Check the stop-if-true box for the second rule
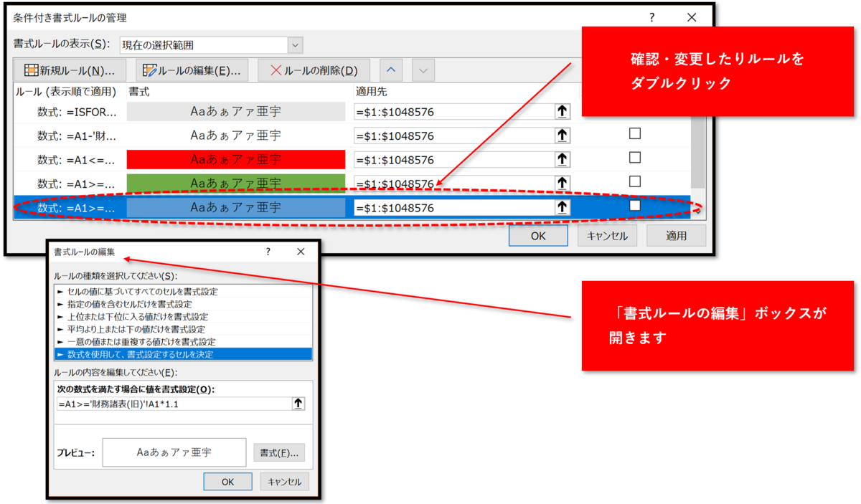Image resolution: width=861 pixels, height=504 pixels. point(634,135)
